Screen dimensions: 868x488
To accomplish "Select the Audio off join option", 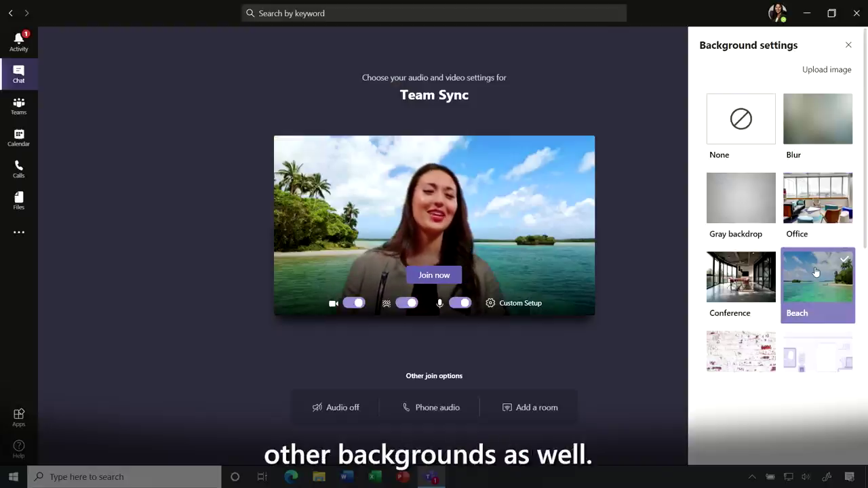I will (x=336, y=407).
